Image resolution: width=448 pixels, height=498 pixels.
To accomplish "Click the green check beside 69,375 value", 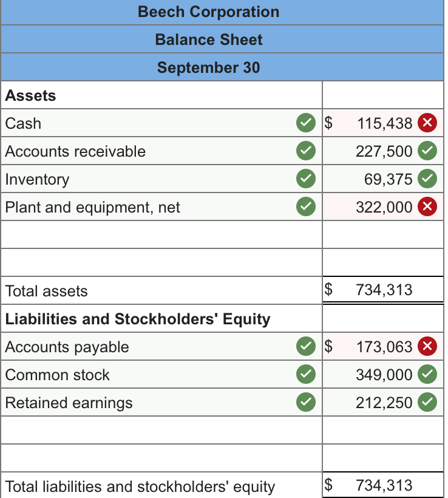I will (427, 179).
